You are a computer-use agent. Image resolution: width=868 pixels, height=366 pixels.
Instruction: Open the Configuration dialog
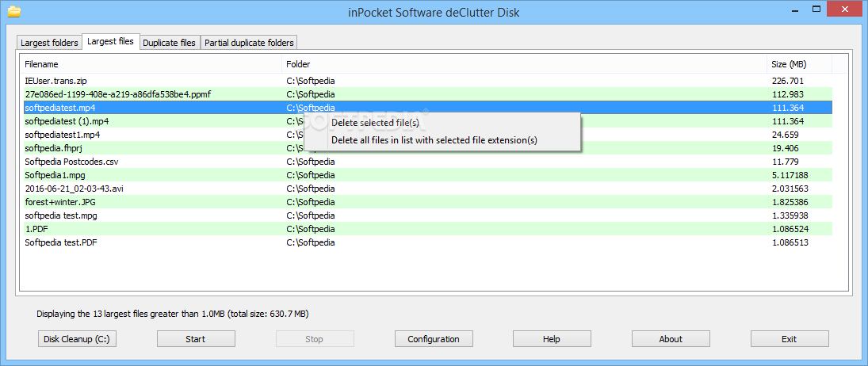[434, 339]
